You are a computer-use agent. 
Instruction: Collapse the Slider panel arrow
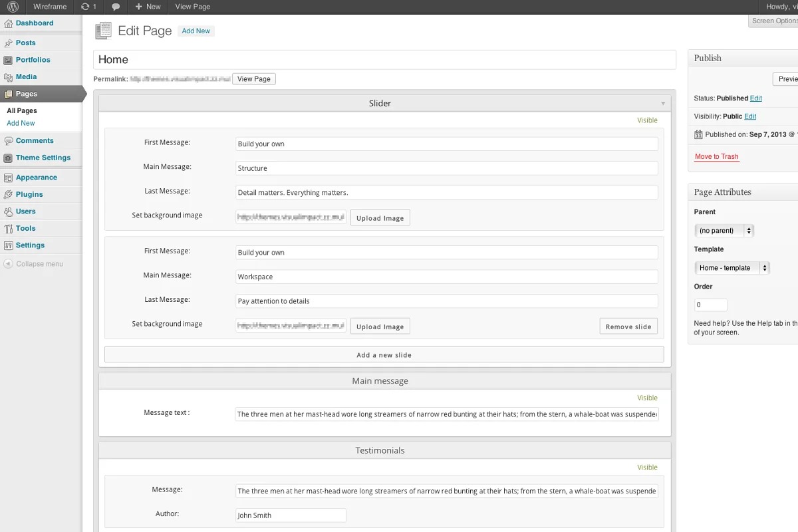(662, 104)
